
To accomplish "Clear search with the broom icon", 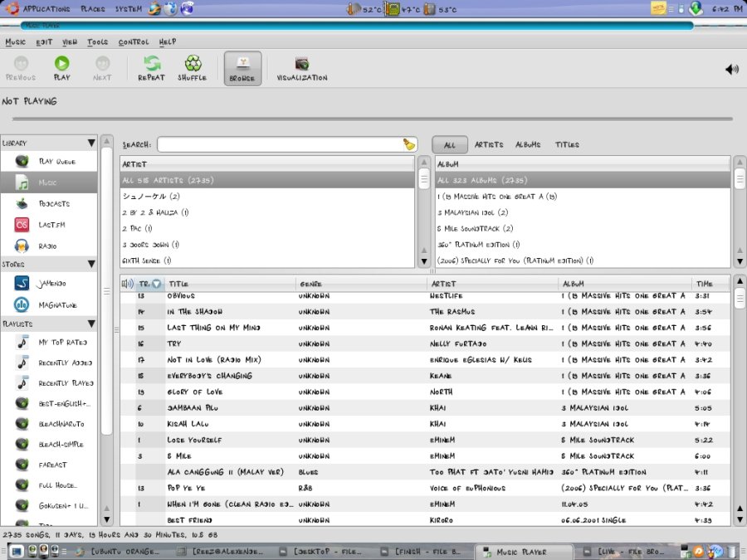I will point(408,144).
